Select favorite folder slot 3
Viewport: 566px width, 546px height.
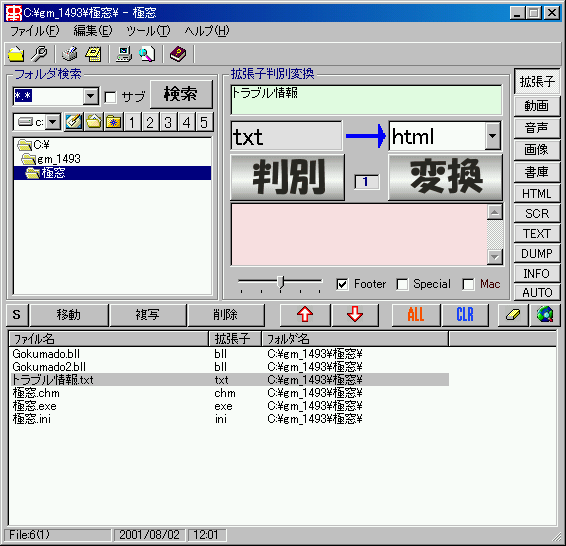(x=168, y=122)
